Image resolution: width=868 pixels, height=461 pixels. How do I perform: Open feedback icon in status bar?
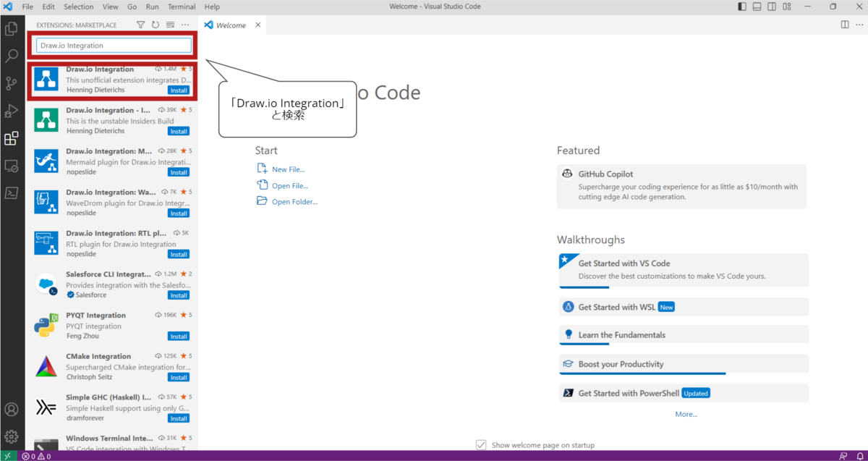843,456
